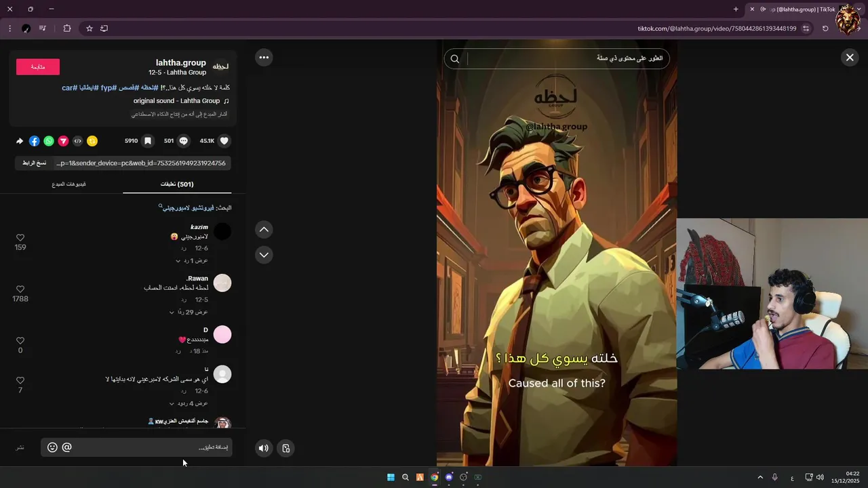Open a new browser tab
Viewport: 868px width, 488px height.
(736, 9)
